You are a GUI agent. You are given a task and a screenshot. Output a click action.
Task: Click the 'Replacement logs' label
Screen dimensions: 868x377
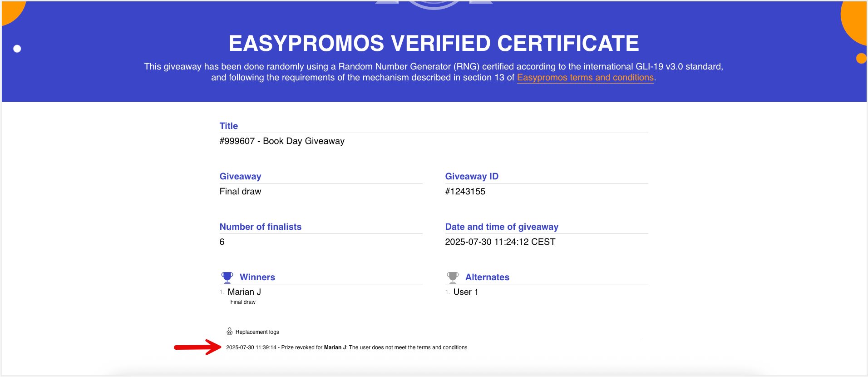257,332
